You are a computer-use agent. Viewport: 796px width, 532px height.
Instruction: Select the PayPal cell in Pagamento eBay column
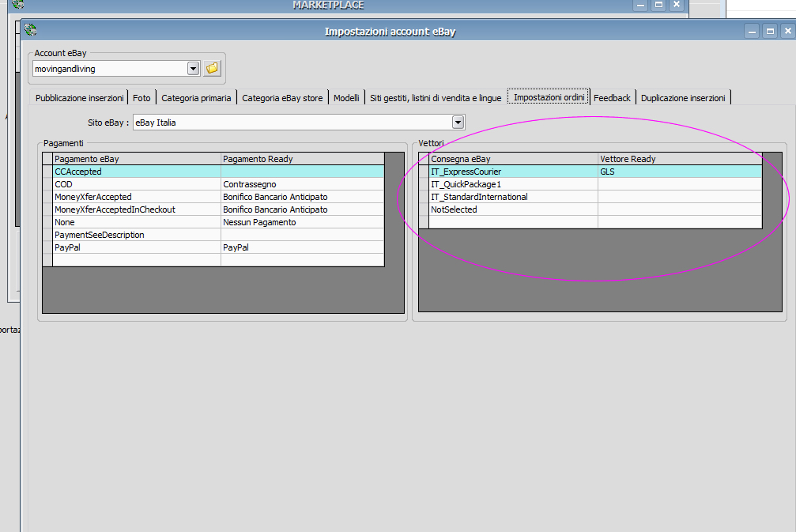click(x=137, y=247)
